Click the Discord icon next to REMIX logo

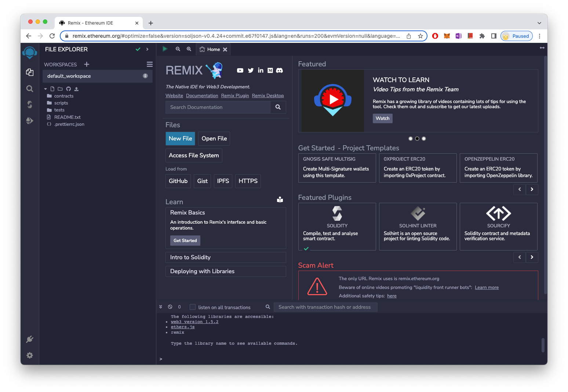tap(280, 70)
